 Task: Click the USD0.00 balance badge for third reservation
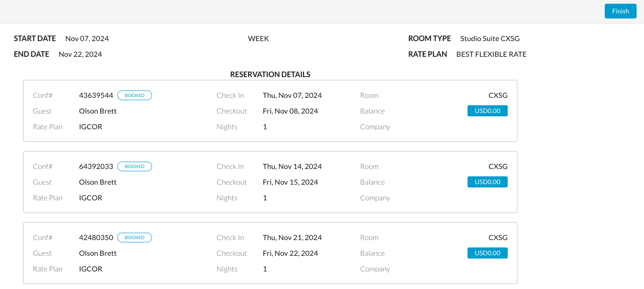[487, 253]
